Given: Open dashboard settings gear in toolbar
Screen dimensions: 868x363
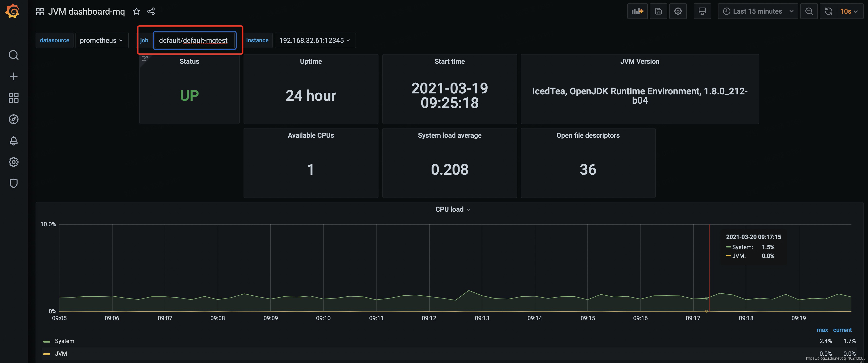Looking at the screenshot, I should 678,11.
